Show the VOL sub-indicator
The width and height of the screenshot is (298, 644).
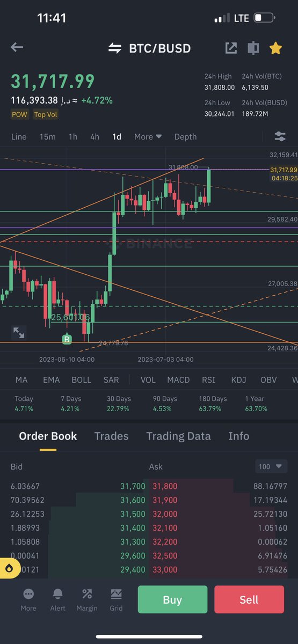[148, 379]
